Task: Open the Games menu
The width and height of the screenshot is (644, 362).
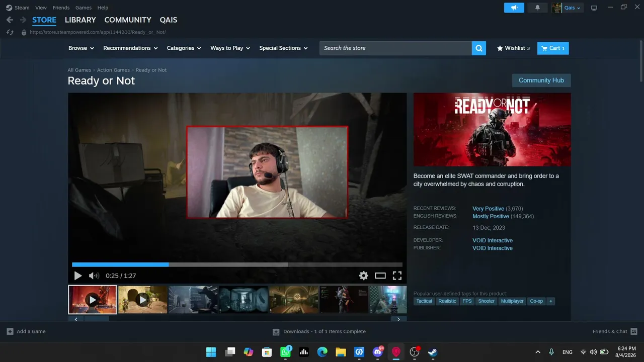Action: pos(84,8)
